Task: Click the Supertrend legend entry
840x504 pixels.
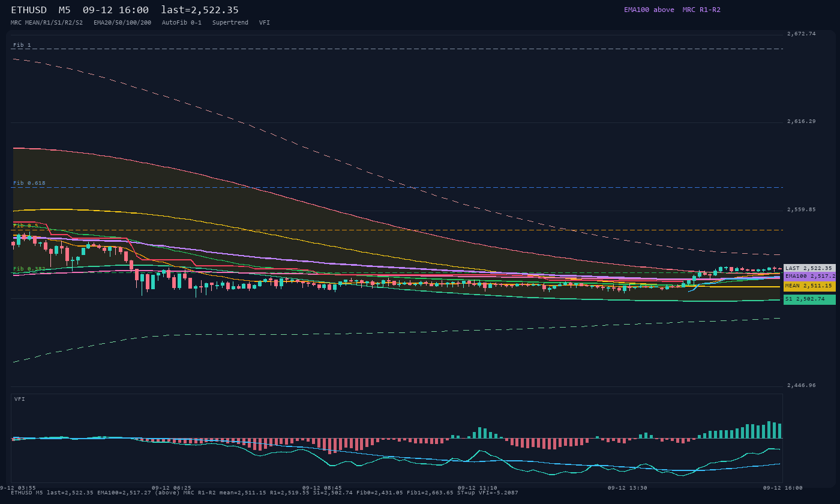Action: pyautogui.click(x=230, y=22)
